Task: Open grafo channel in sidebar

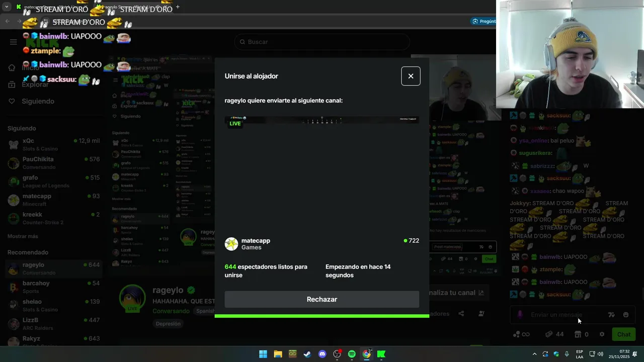Action: [53, 182]
